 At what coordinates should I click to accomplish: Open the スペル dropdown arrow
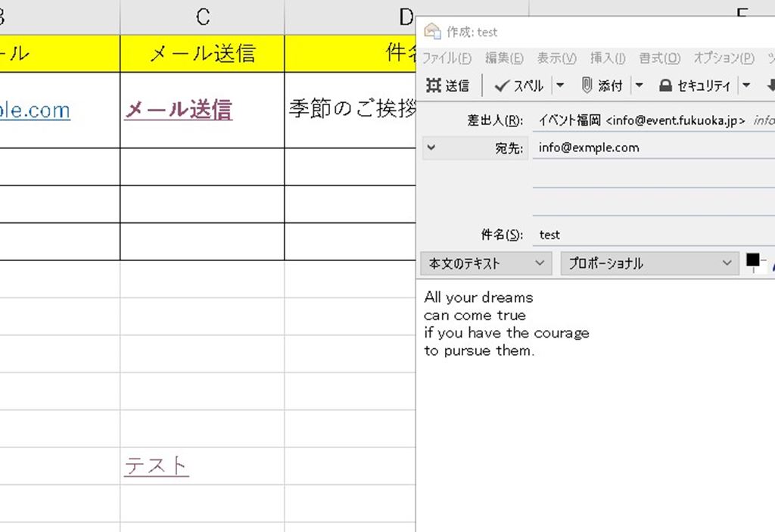(560, 86)
